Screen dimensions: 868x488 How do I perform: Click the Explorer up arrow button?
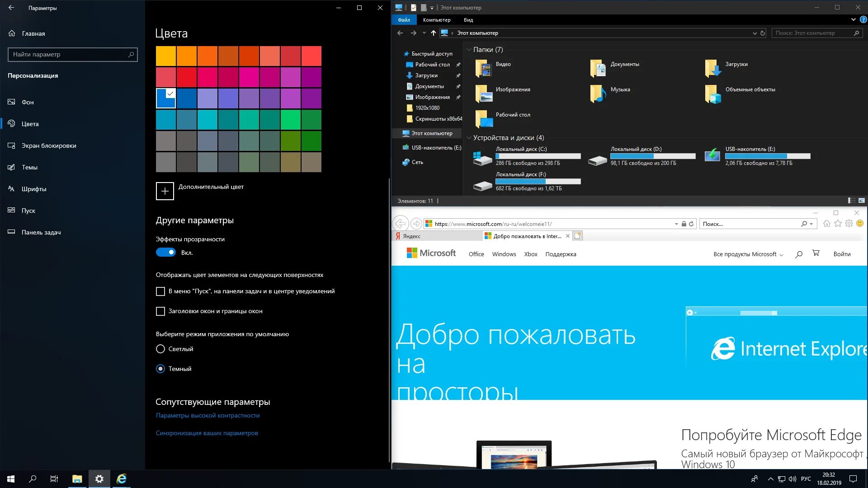(x=433, y=33)
